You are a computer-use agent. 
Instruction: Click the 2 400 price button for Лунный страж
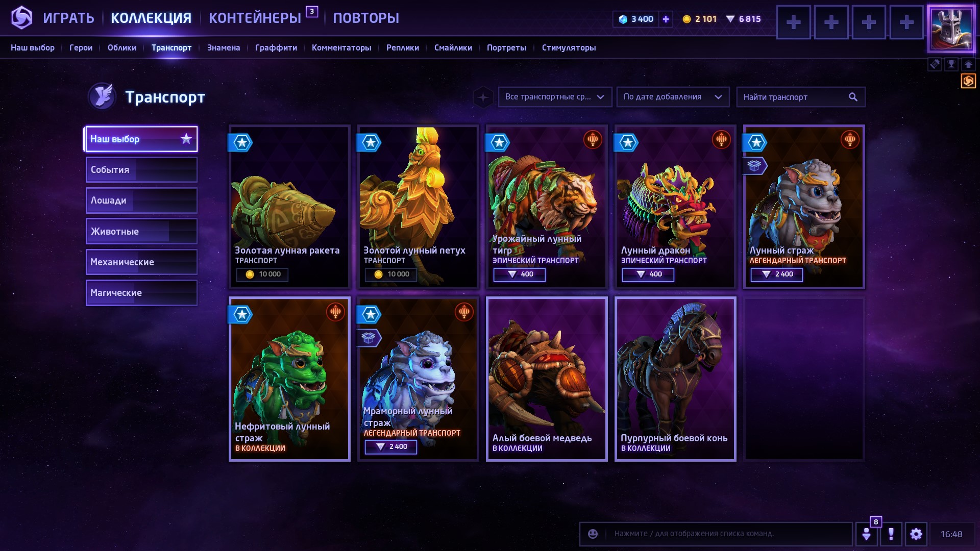click(776, 274)
